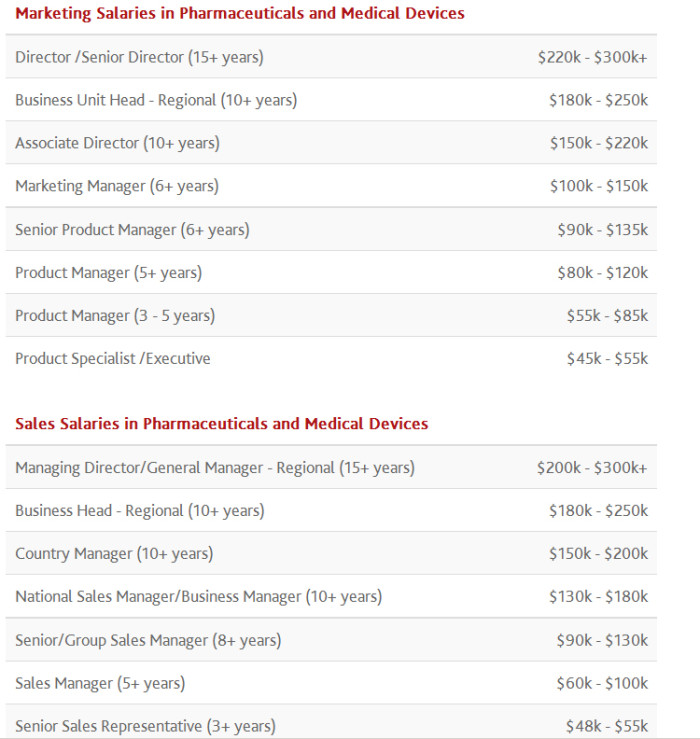The height and width of the screenshot is (739, 700).
Task: Click the $55k - $85k salary value
Action: point(607,315)
